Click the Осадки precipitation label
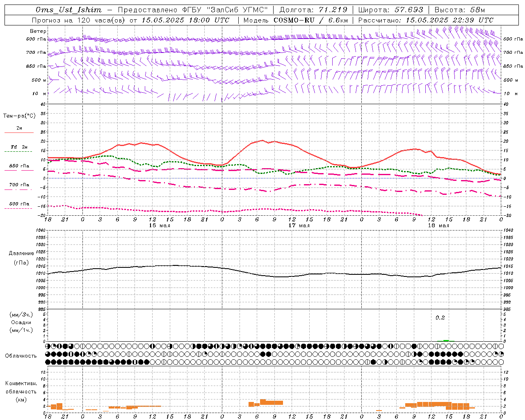This screenshot has height=420, width=525. click(21, 322)
